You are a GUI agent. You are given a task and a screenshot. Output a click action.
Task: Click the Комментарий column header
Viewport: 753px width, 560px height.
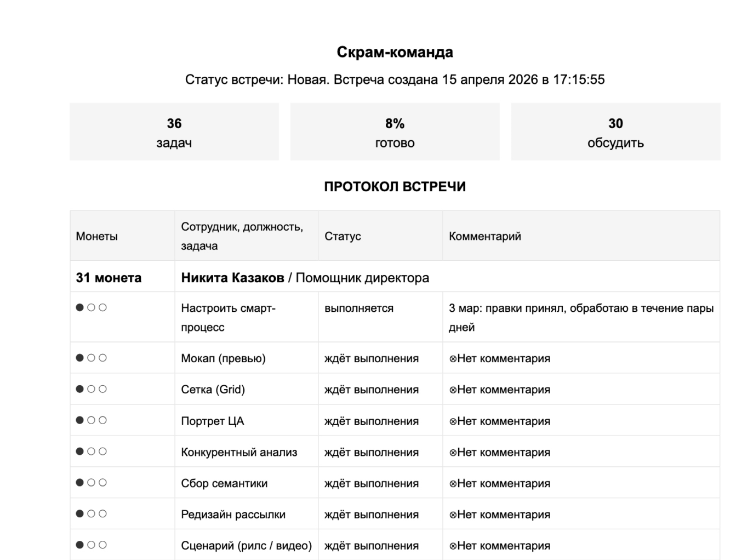484,236
